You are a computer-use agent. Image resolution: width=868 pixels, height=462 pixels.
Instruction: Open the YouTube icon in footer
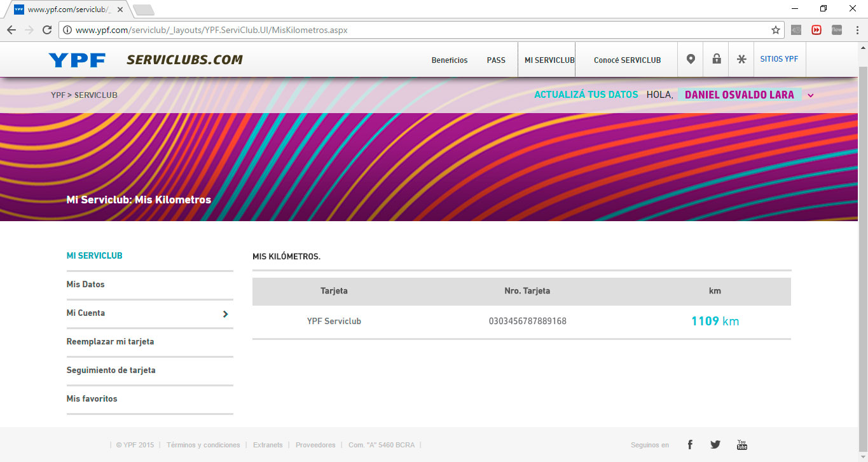[x=741, y=445]
